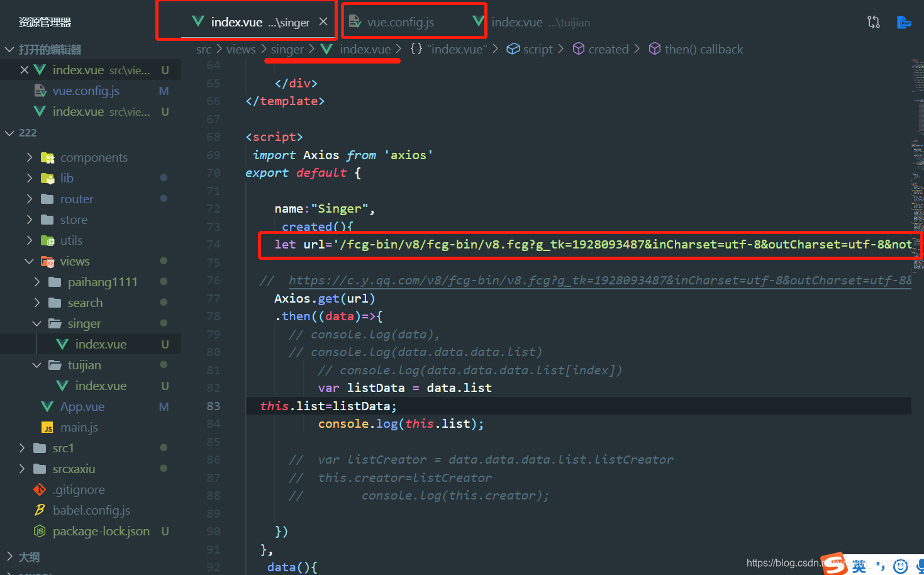Viewport: 924px width, 575px height.
Task: Click the 'src' breadcrumb segment
Action: point(204,49)
